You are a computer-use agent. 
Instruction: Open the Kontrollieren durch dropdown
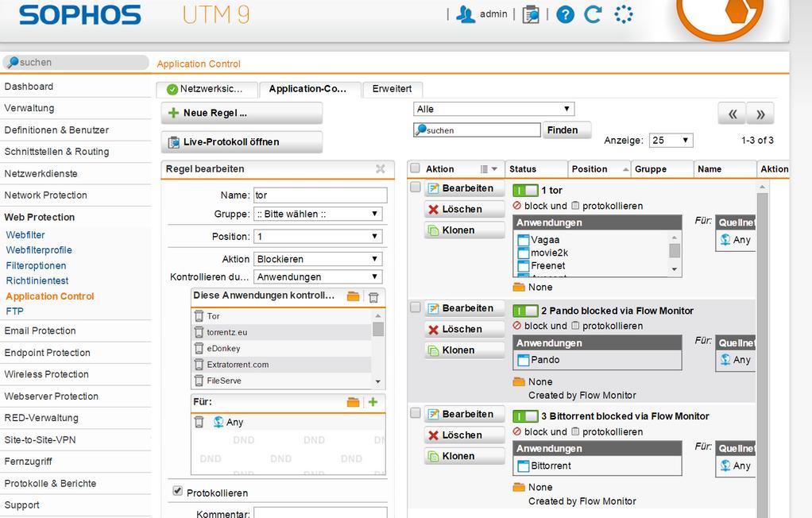pos(318,276)
